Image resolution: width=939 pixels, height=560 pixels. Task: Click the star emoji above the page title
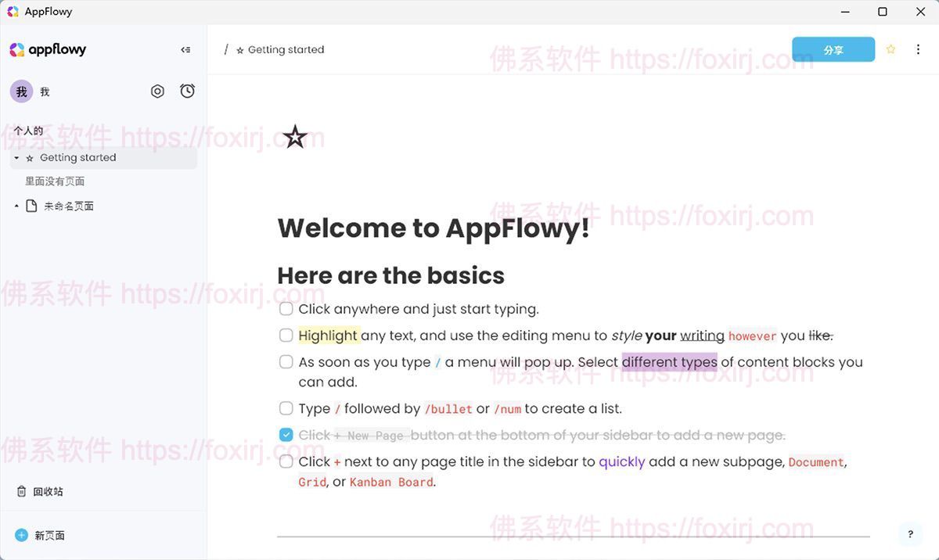[x=295, y=136]
